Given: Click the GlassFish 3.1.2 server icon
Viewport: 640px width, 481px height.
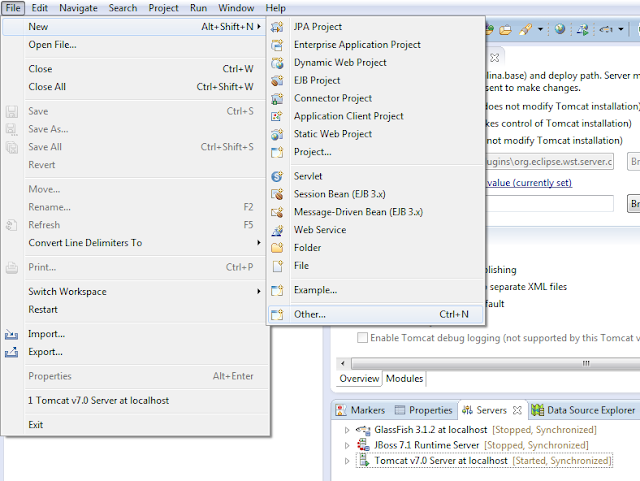Looking at the screenshot, I should tap(362, 430).
